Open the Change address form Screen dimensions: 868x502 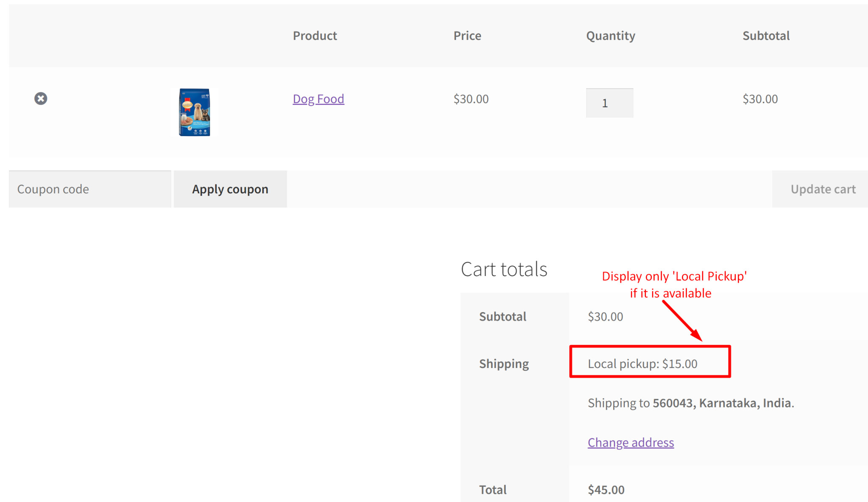(630, 442)
